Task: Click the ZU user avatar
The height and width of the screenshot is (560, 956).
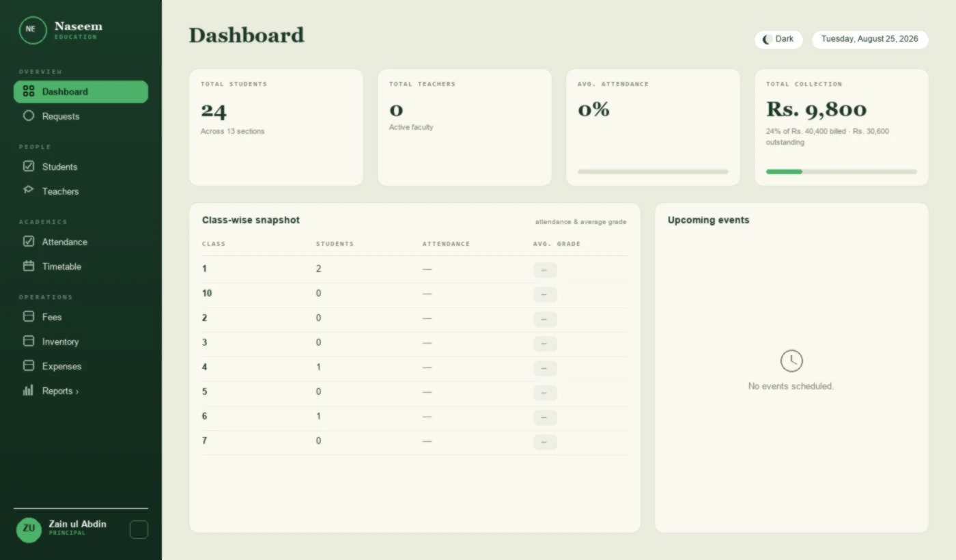Action: (x=29, y=529)
